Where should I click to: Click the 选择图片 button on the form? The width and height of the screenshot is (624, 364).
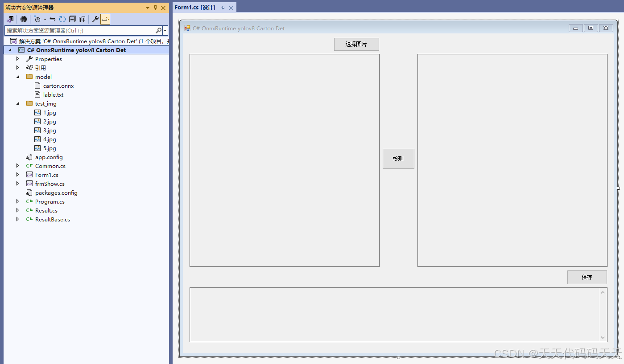click(x=356, y=44)
